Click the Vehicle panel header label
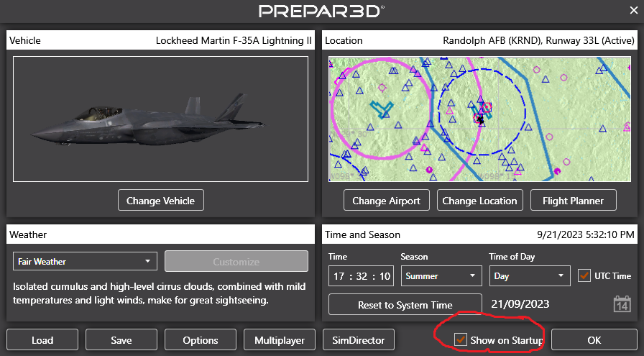Screen dimensions: 644x356 coord(25,40)
